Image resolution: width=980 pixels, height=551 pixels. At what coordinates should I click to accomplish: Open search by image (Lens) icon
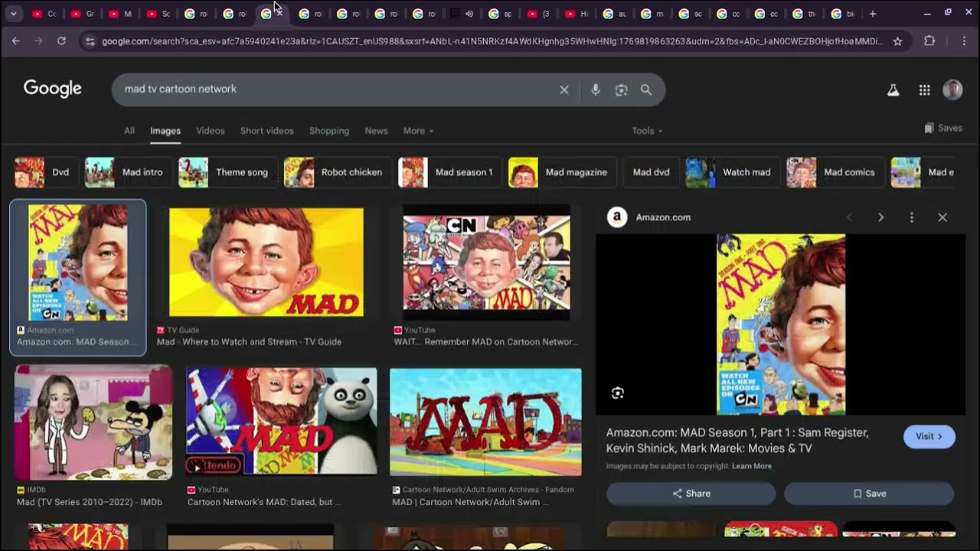pos(621,90)
